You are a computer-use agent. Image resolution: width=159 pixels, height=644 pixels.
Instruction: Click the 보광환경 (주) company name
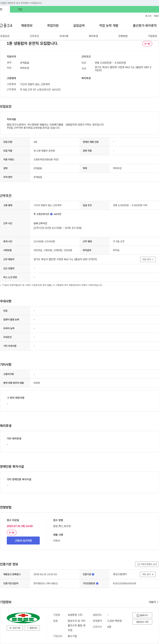coord(75,615)
